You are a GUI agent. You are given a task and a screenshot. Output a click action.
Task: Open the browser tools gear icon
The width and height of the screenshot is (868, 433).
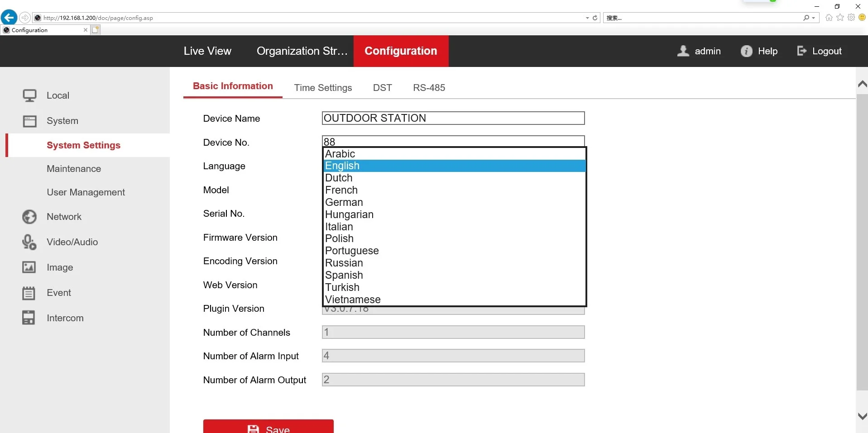point(851,18)
